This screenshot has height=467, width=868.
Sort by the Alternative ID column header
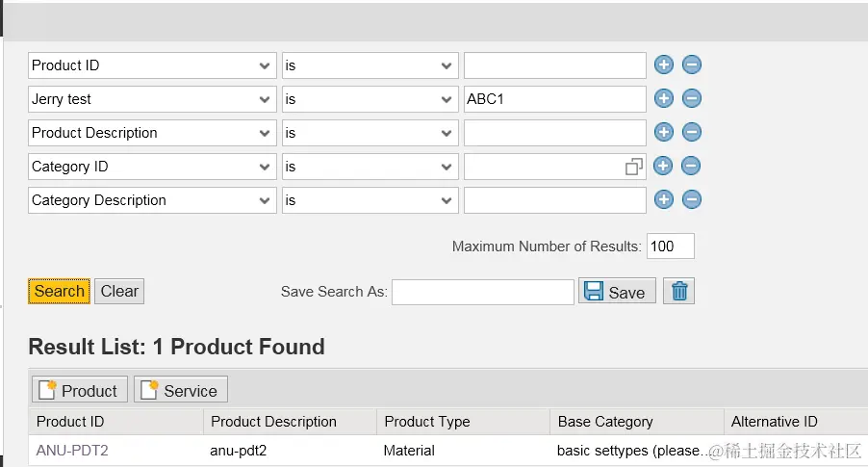pos(796,422)
